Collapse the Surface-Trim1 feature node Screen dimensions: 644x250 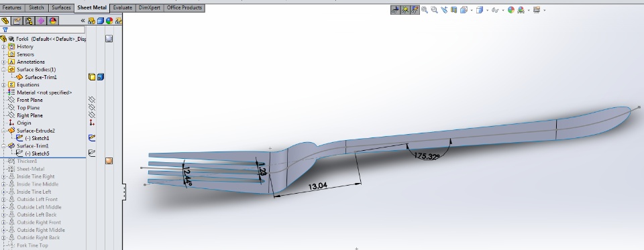(4, 145)
